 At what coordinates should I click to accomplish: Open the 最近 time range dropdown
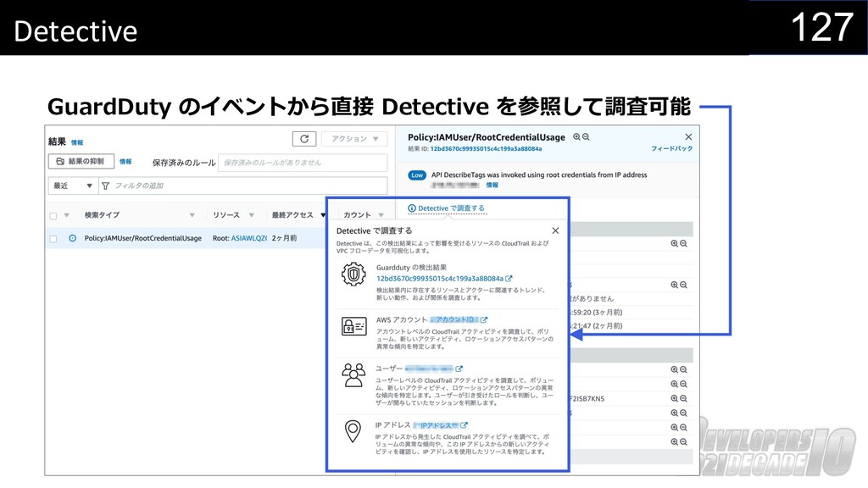click(x=73, y=186)
